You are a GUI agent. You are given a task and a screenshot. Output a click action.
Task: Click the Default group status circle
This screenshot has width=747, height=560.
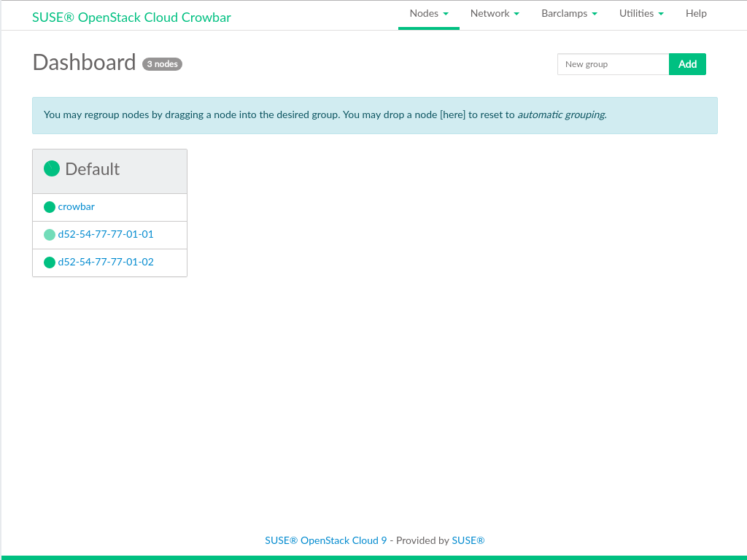[52, 169]
